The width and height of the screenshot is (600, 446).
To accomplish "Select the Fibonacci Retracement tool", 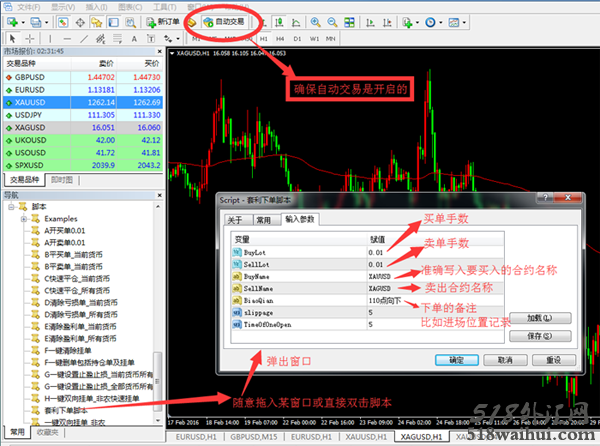I will tap(117, 38).
